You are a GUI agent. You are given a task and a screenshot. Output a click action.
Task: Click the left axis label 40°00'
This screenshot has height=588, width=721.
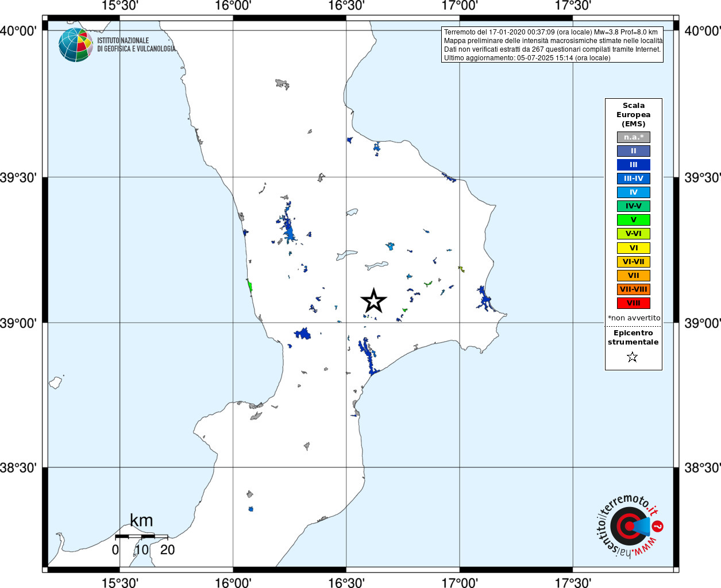18,30
